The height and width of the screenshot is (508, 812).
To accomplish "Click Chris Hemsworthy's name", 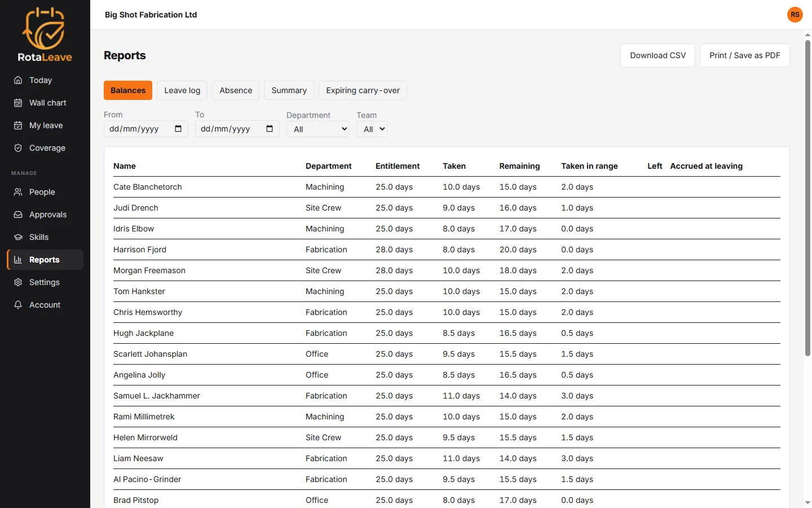I will [148, 312].
